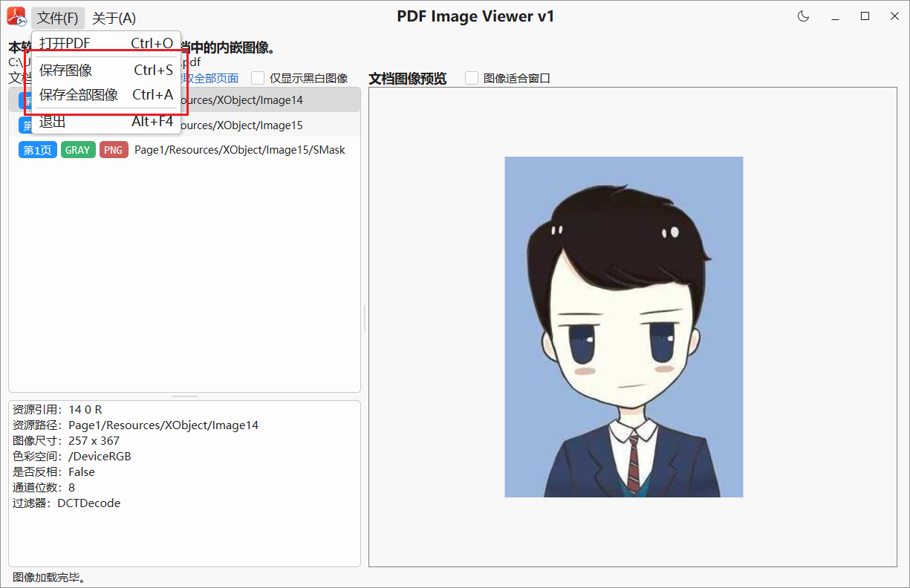This screenshot has width=910, height=588.
Task: Click the 过滤器: DCTDecode line
Action: tap(67, 503)
